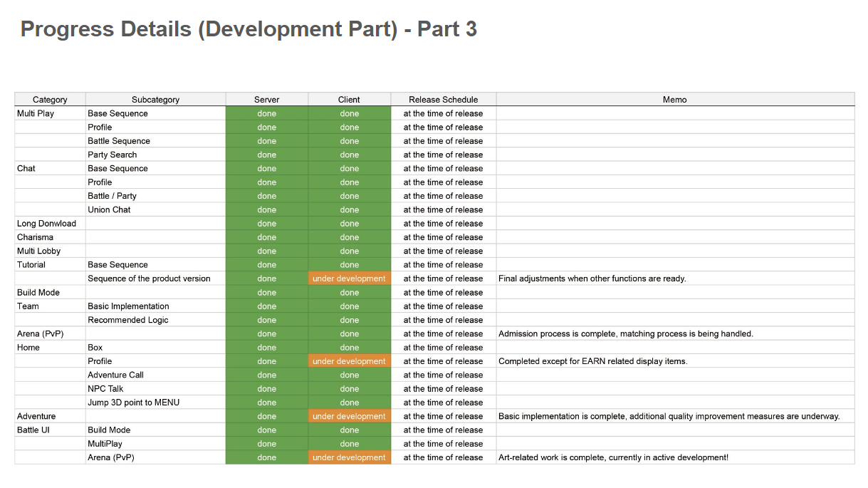Viewport: 868px width, 488px height.
Task: Click the 'Home' category cell
Action: pos(50,348)
